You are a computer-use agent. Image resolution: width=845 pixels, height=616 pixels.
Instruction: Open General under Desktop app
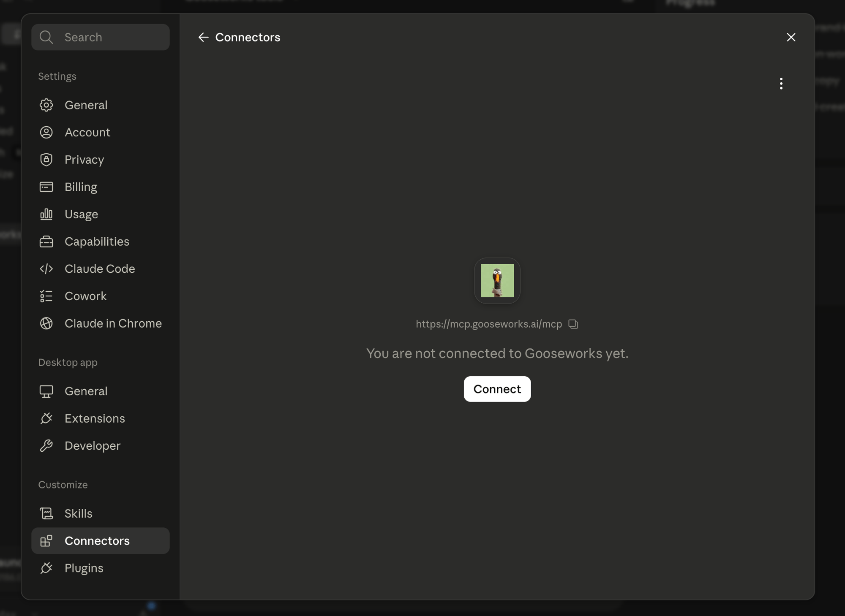pos(101,391)
